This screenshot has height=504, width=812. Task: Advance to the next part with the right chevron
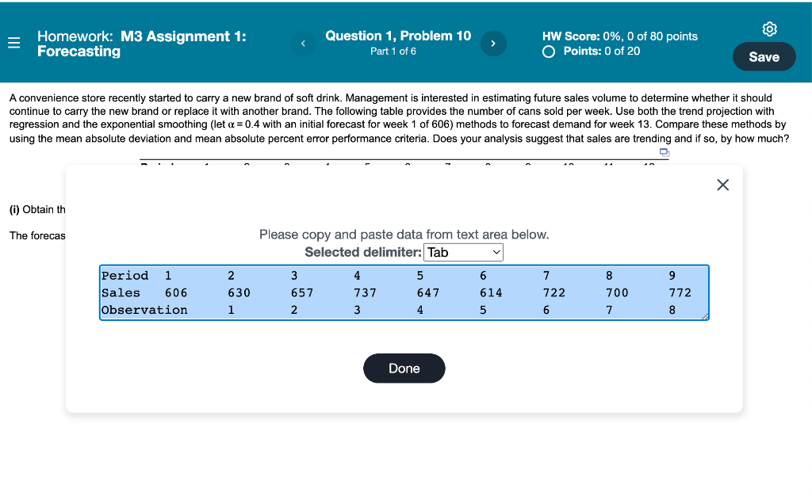point(493,43)
